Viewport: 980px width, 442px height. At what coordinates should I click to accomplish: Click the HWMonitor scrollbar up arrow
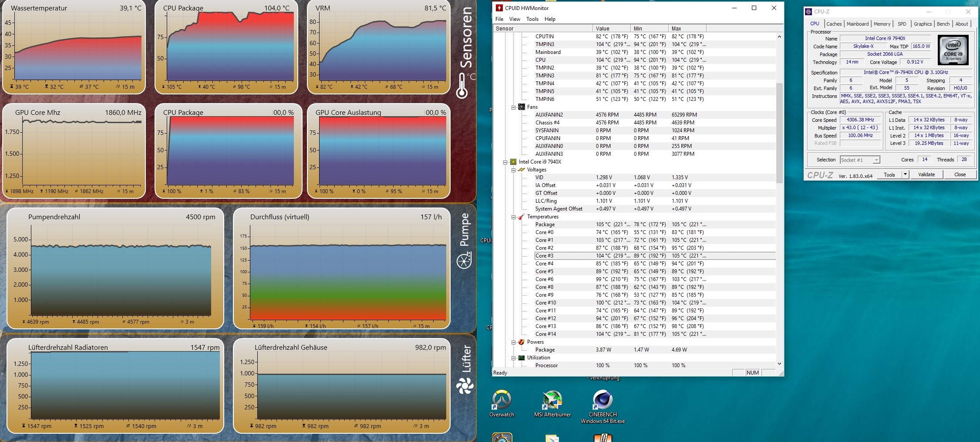coord(779,37)
